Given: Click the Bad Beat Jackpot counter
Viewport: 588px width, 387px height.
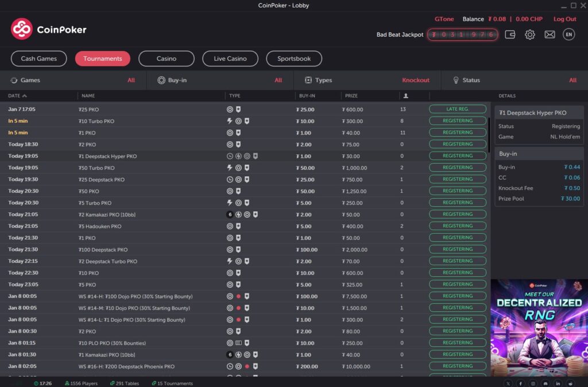Looking at the screenshot, I should point(463,34).
